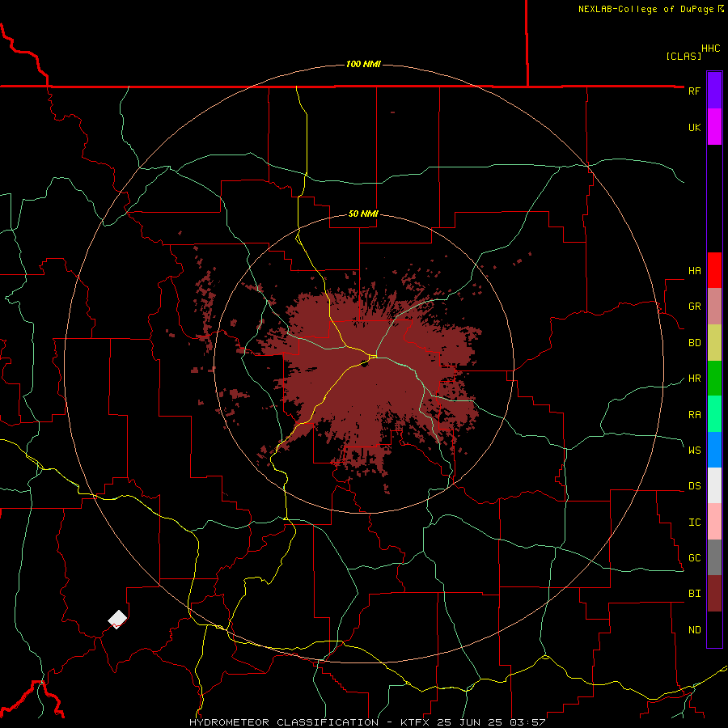Click the DS legend label
The image size is (728, 728).
pyautogui.click(x=694, y=485)
